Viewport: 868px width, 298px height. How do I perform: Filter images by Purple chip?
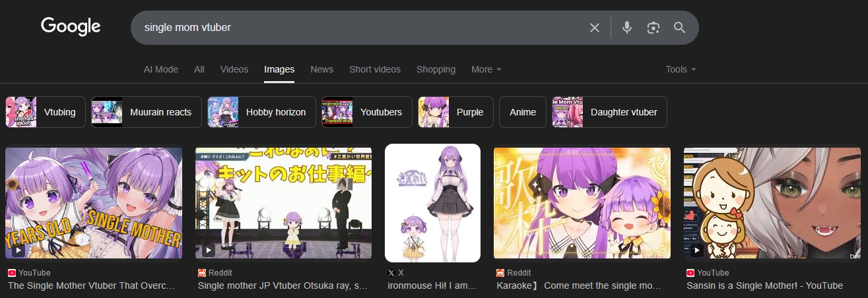tap(455, 112)
